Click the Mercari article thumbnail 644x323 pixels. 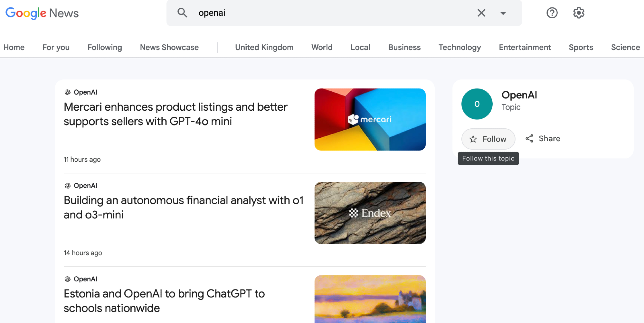point(370,119)
